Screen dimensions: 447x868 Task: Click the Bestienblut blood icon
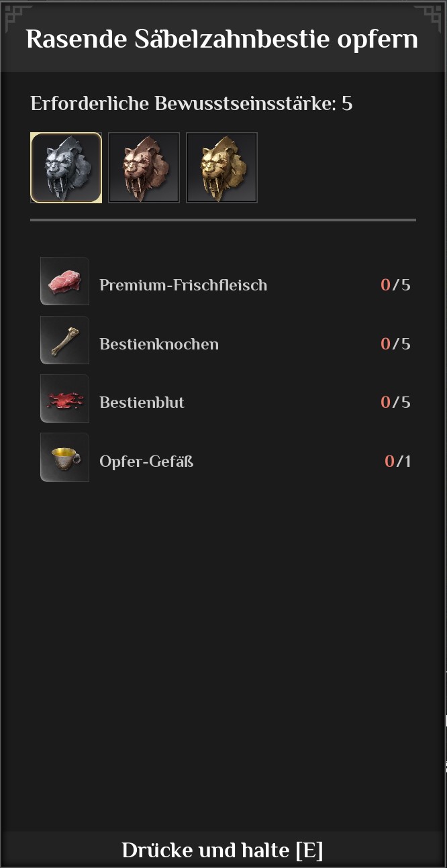click(x=64, y=398)
